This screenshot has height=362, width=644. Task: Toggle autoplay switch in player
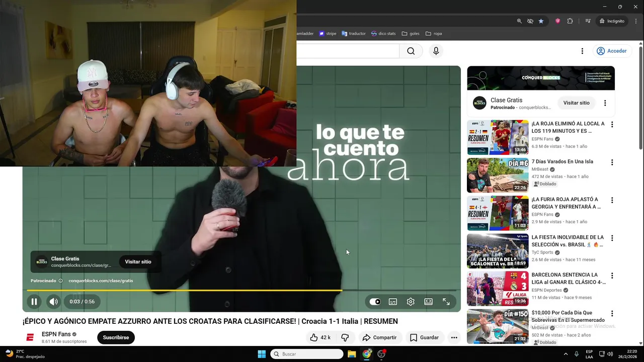pos(375,302)
